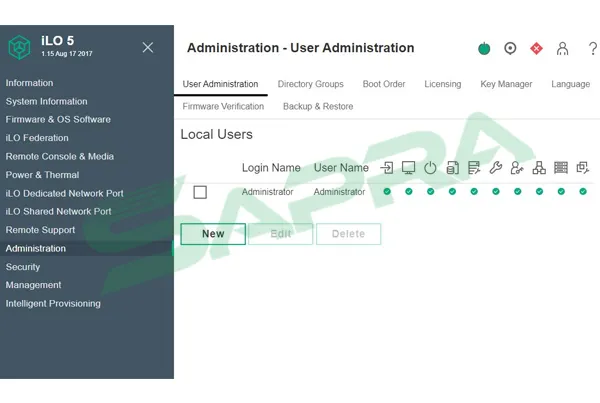Open Remote Support in the sidebar
The width and height of the screenshot is (600, 403).
[40, 230]
